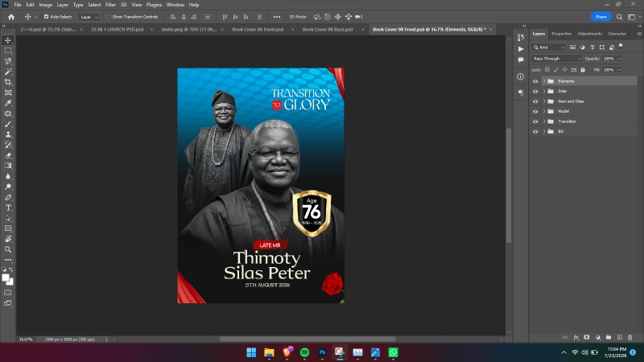Toggle the Auto-Select checkbox
644x362 pixels.
click(x=47, y=17)
